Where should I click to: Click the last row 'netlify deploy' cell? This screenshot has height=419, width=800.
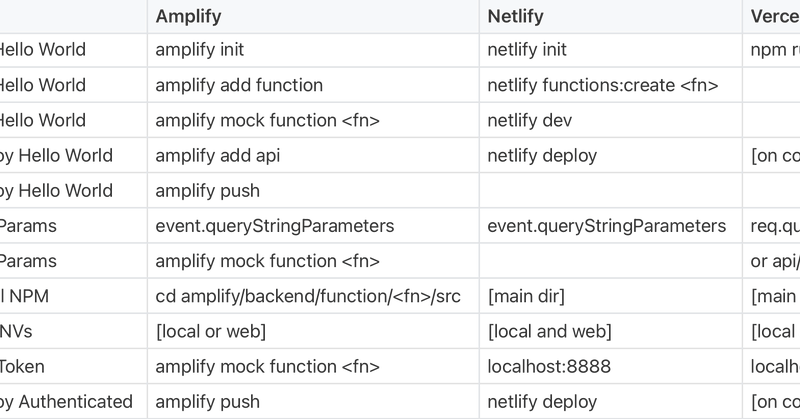click(x=611, y=402)
